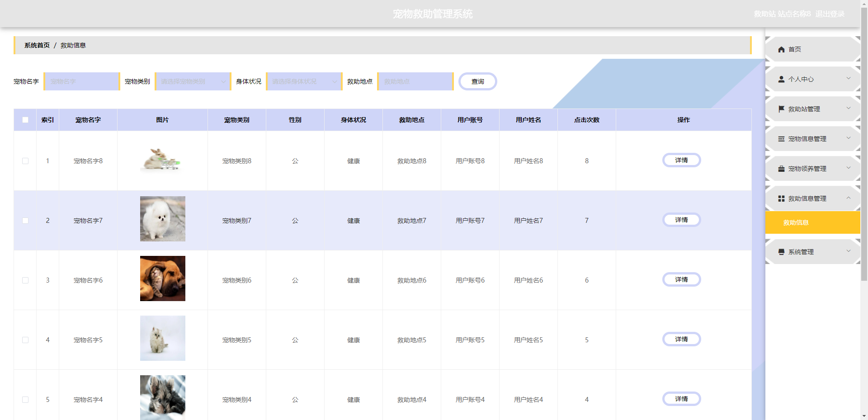868x420 pixels.
Task: Click 退出登录 in the top bar
Action: tap(830, 14)
